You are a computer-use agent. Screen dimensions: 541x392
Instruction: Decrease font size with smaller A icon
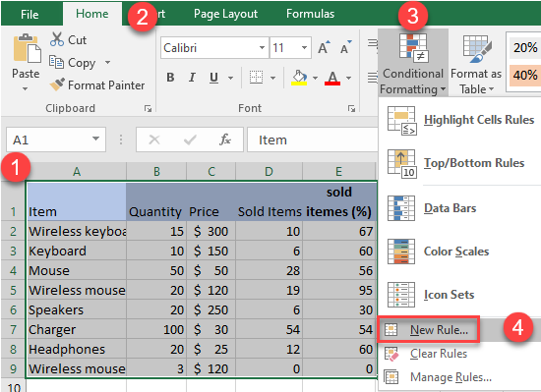point(345,47)
